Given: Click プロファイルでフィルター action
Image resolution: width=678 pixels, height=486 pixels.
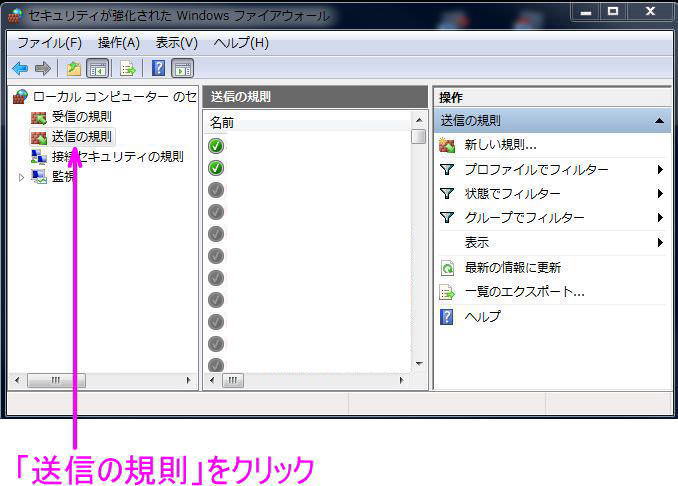Looking at the screenshot, I should pyautogui.click(x=536, y=169).
